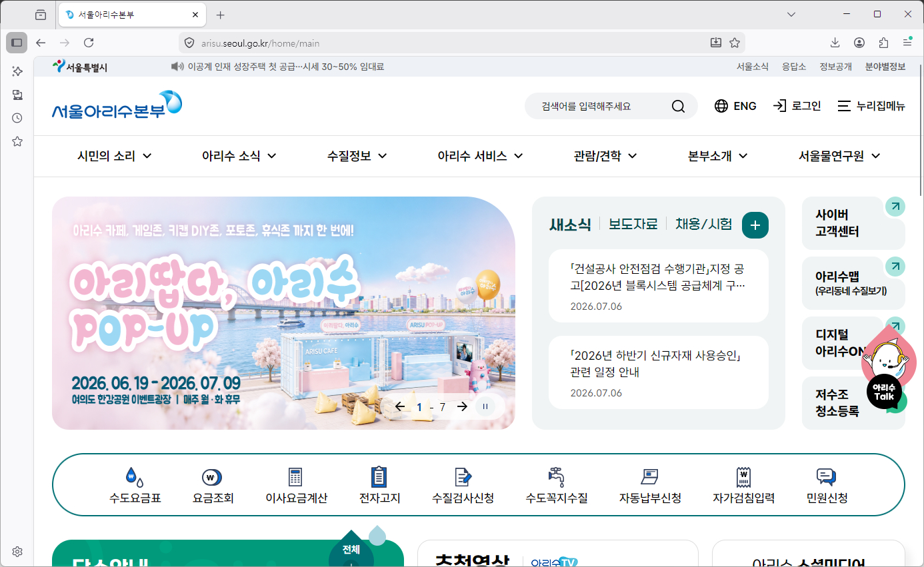Click the 수도꼭지수질 faucet icon
The height and width of the screenshot is (567, 924).
tap(556, 476)
